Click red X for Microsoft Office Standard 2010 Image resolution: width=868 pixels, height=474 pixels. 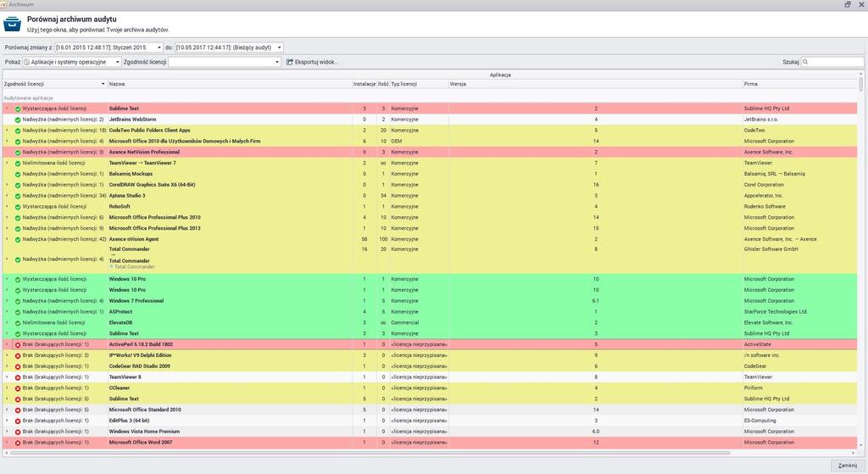tap(18, 410)
